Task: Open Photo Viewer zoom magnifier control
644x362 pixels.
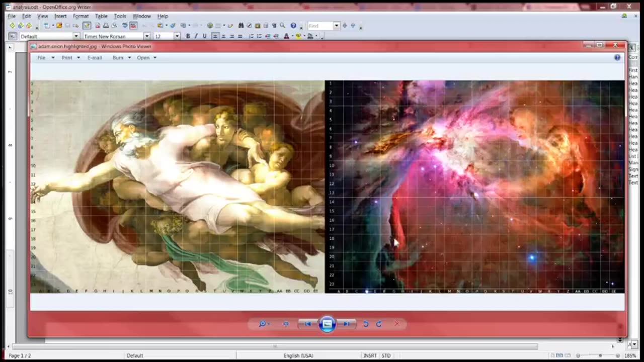Action: (264, 324)
